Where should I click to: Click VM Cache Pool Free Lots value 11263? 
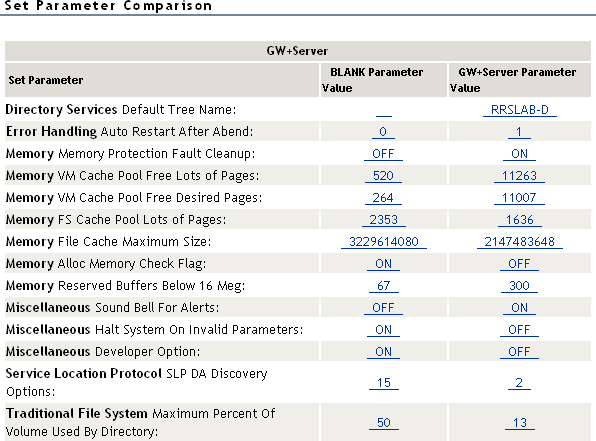519,176
